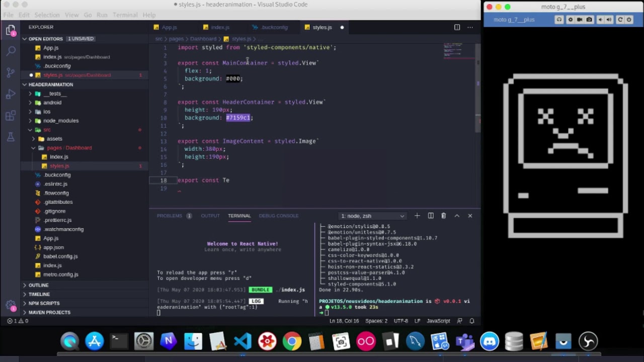Viewport: 644px width, 362px height.
Task: Rotate device icon in moto g_7 window
Action: (620, 20)
